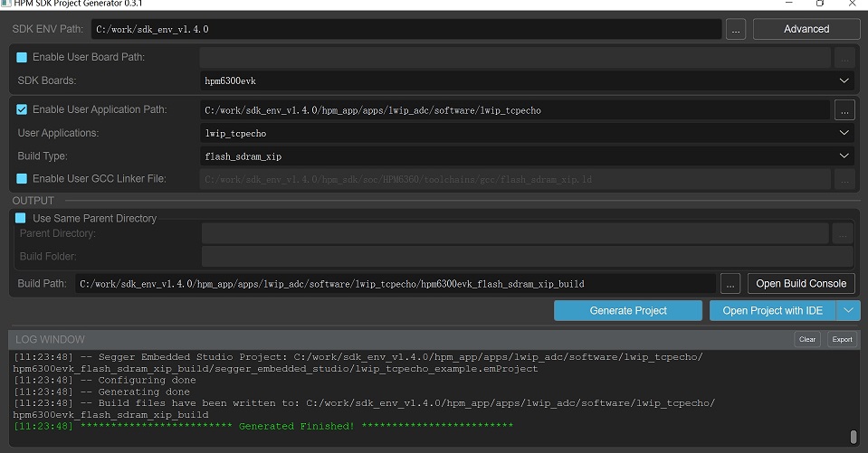Browse for the Build Path
Image resolution: width=868 pixels, height=453 pixels.
pyautogui.click(x=730, y=284)
